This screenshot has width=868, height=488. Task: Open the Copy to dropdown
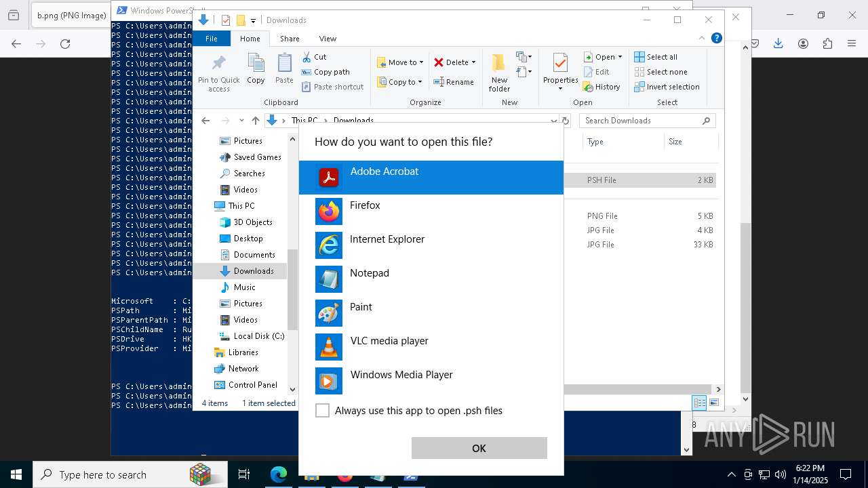pyautogui.click(x=399, y=82)
